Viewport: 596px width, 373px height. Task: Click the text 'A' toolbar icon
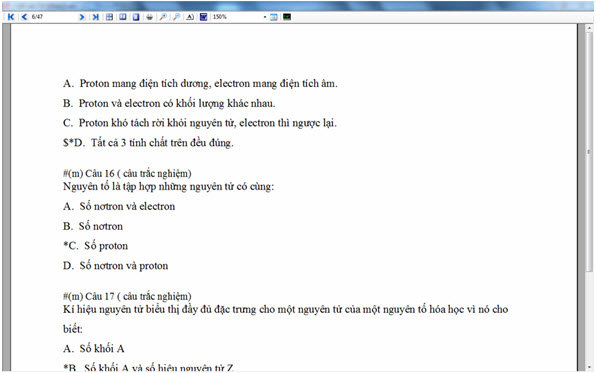(190, 17)
